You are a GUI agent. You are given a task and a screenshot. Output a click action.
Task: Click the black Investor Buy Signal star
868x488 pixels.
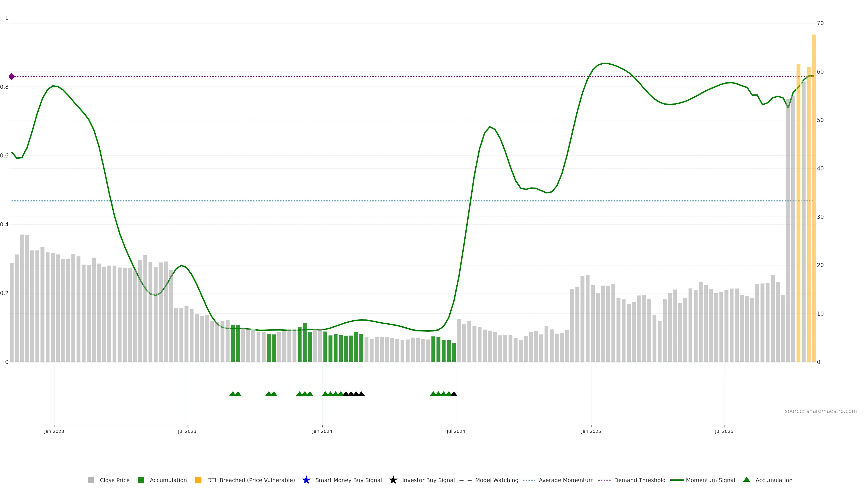point(393,480)
